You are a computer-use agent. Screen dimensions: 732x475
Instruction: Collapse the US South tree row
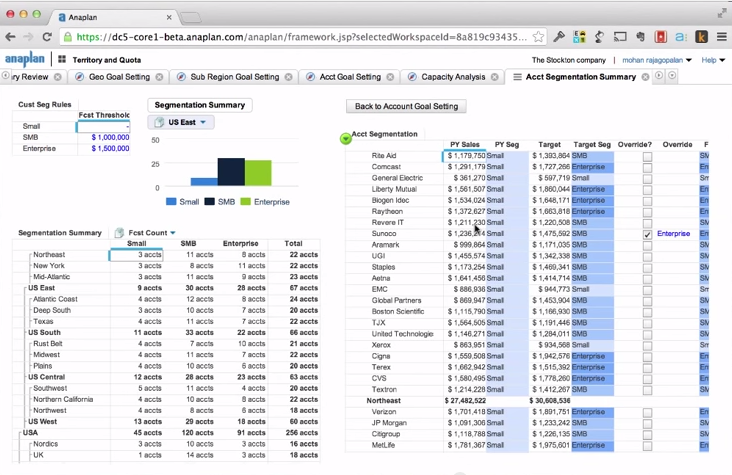pyautogui.click(x=25, y=333)
